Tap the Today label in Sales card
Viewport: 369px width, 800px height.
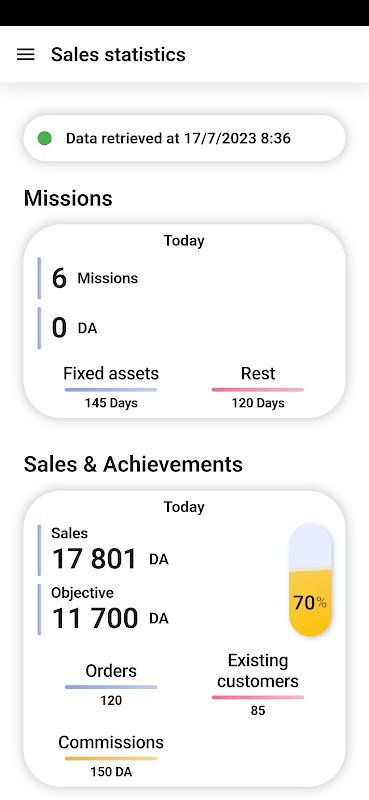coord(184,507)
